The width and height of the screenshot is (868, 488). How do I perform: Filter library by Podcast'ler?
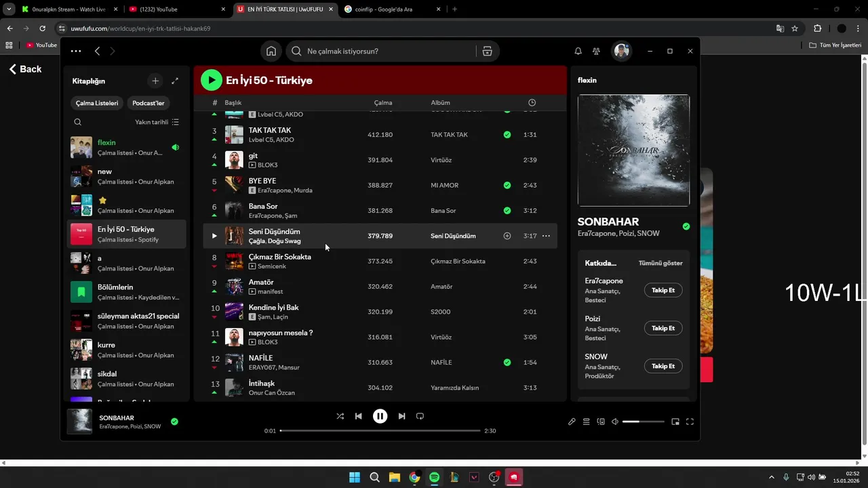(149, 103)
